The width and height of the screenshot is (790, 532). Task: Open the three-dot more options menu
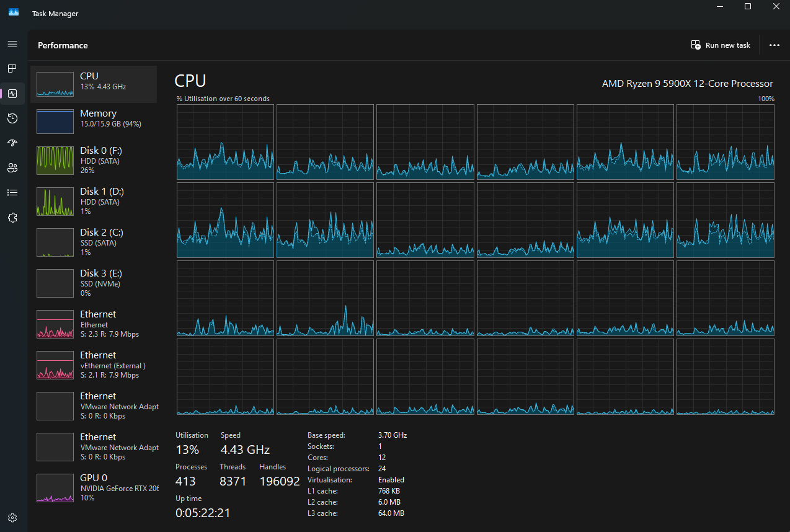[774, 45]
